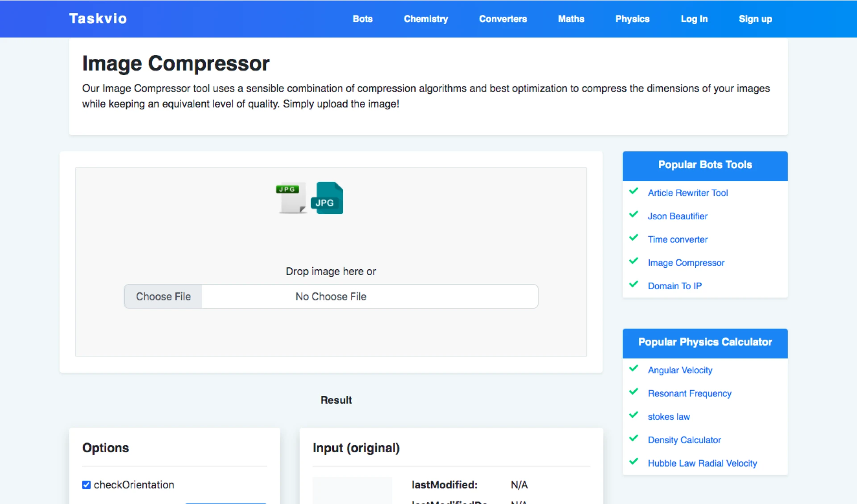Select the Bots menu item

(362, 19)
